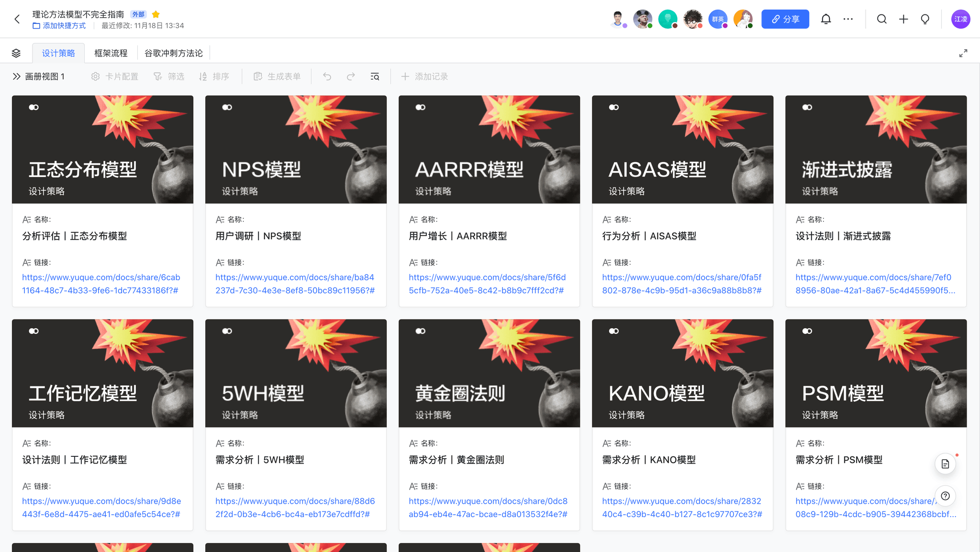The image size is (980, 552).
Task: Click the plus create icon in header
Action: (903, 19)
